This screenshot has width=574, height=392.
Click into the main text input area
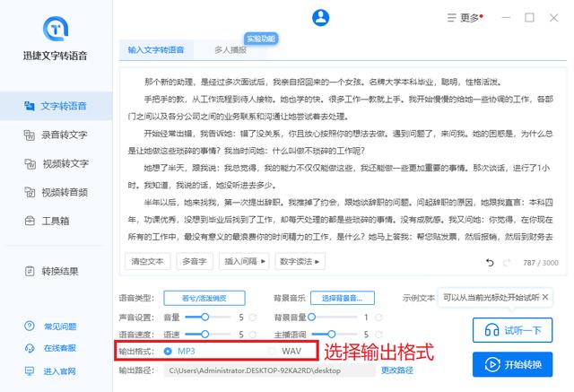(x=341, y=159)
